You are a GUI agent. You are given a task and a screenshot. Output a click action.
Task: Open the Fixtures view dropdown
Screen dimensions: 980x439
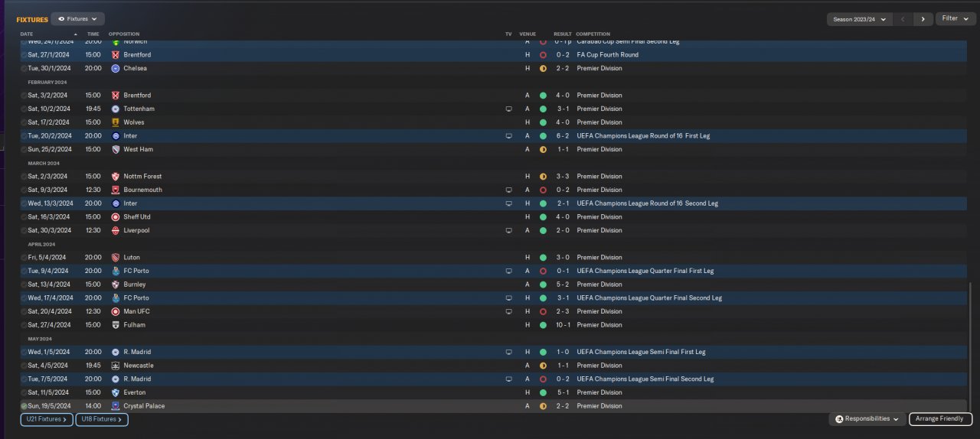pyautogui.click(x=78, y=18)
